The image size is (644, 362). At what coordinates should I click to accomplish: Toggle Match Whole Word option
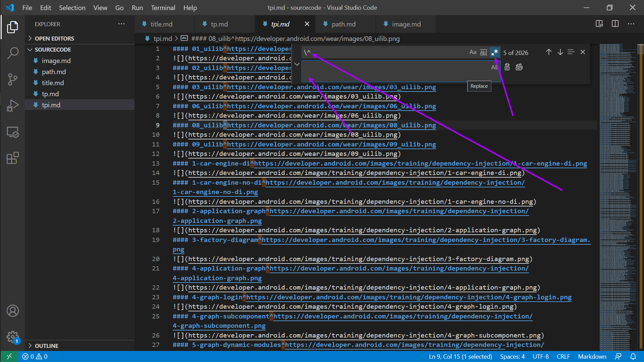pos(483,52)
